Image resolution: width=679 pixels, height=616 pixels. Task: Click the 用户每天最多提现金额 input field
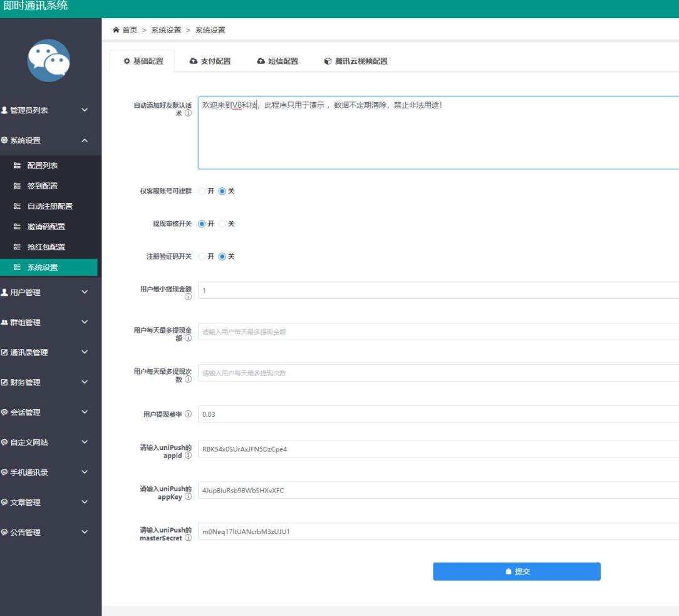pyautogui.click(x=438, y=331)
